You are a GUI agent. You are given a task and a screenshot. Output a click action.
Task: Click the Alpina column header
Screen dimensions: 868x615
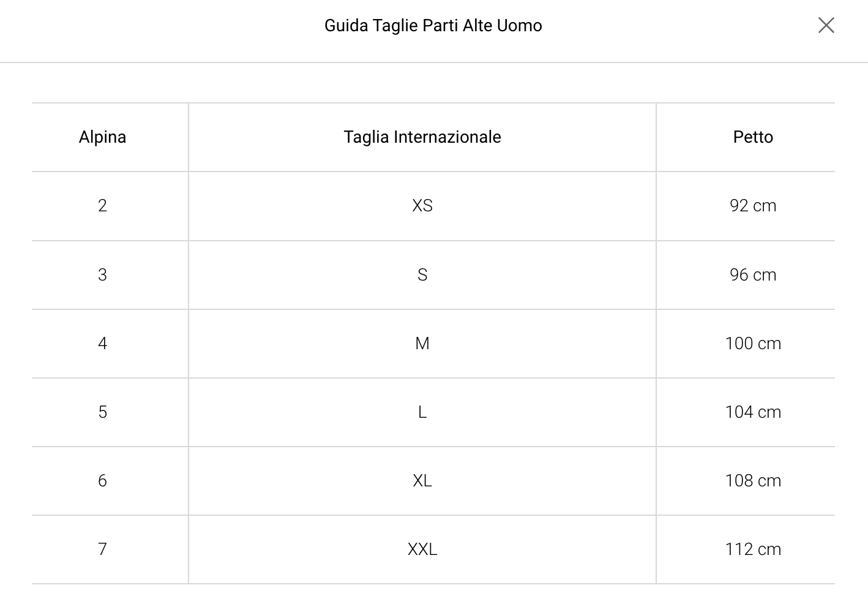click(x=102, y=137)
